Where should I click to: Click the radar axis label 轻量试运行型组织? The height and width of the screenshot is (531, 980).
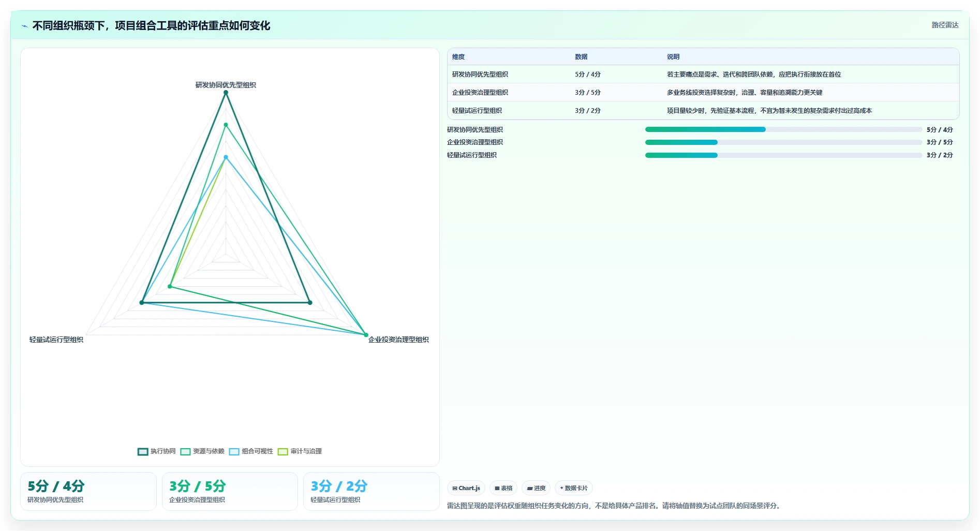[56, 340]
